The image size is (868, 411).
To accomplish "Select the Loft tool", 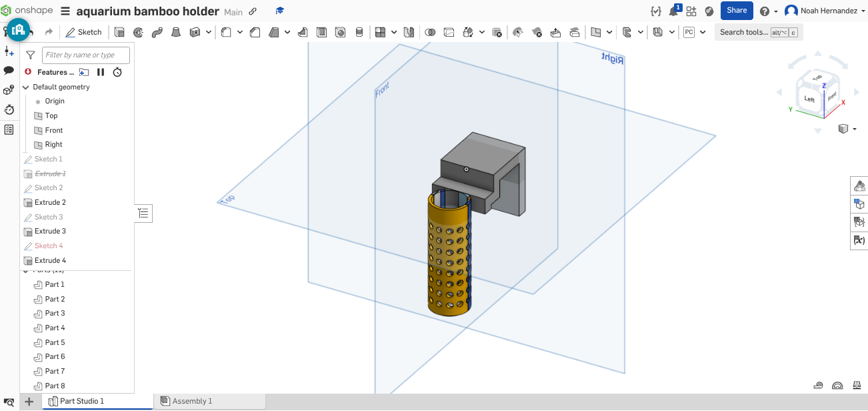I will coord(176,32).
